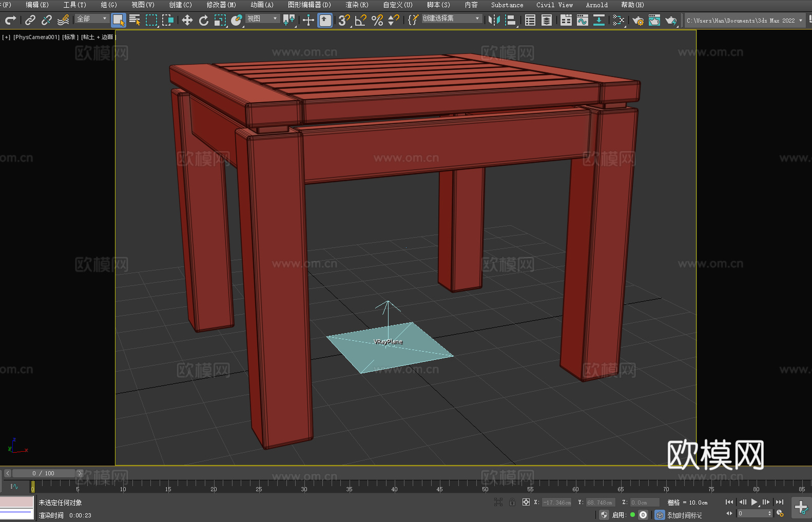Activate Select and Rotate tool
The image size is (812, 522).
(203, 20)
